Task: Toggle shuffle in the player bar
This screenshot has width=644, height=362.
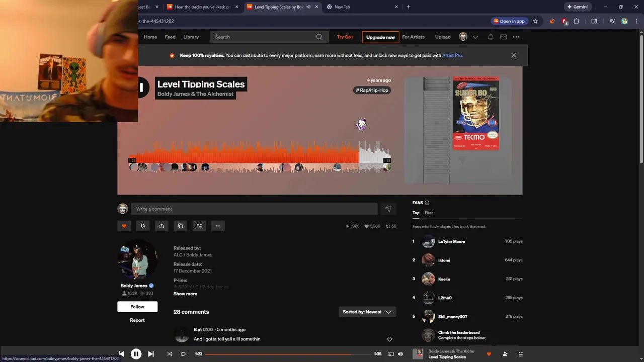Action: pos(170,354)
